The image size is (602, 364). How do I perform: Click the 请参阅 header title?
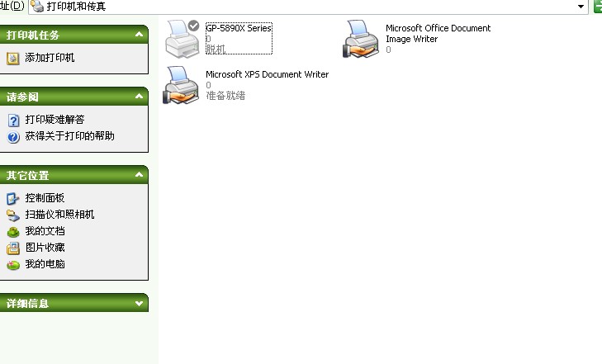(x=22, y=97)
